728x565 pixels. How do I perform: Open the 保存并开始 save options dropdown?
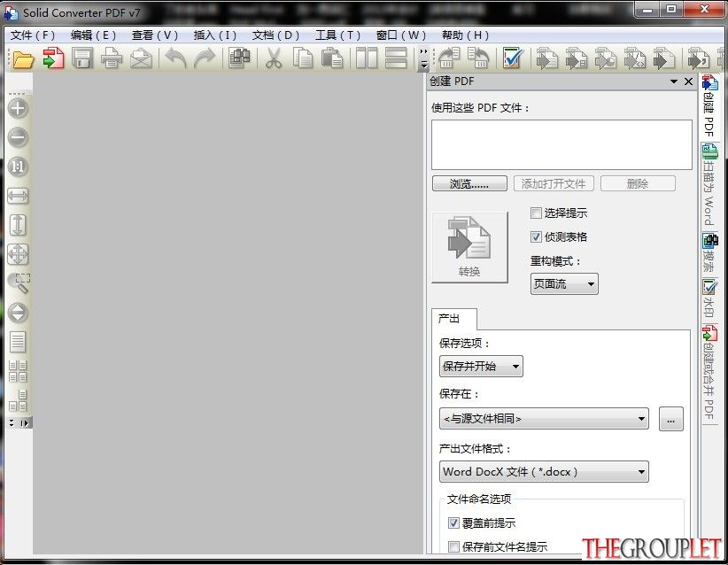(x=481, y=367)
